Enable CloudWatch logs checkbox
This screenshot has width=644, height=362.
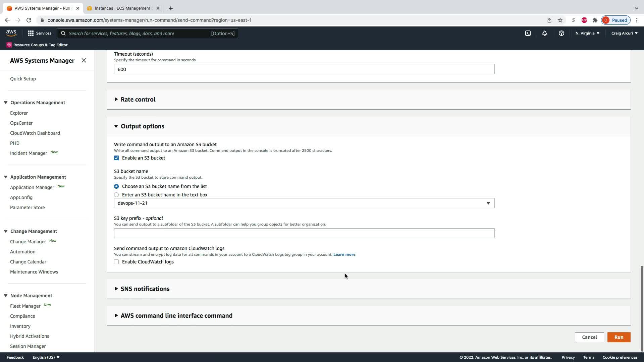(x=116, y=262)
